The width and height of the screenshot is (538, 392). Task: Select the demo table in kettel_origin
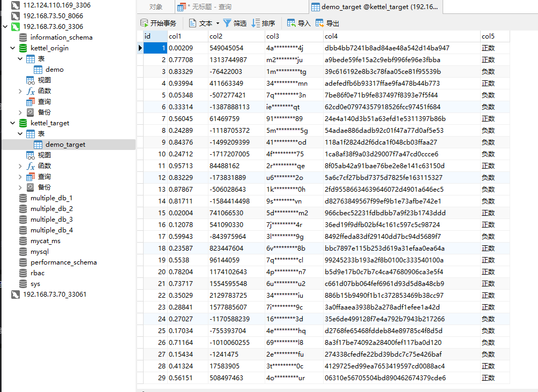pyautogui.click(x=54, y=70)
